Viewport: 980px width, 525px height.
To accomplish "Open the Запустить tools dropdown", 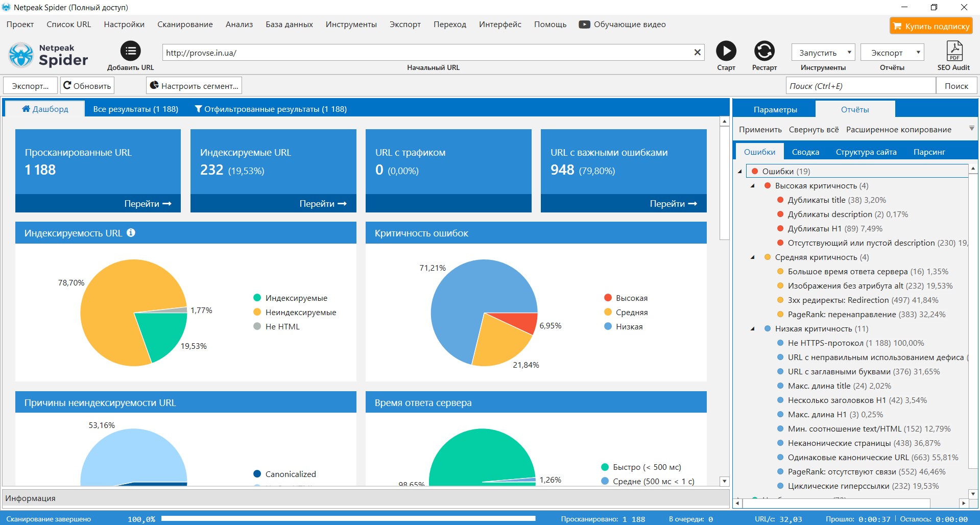I will point(823,53).
